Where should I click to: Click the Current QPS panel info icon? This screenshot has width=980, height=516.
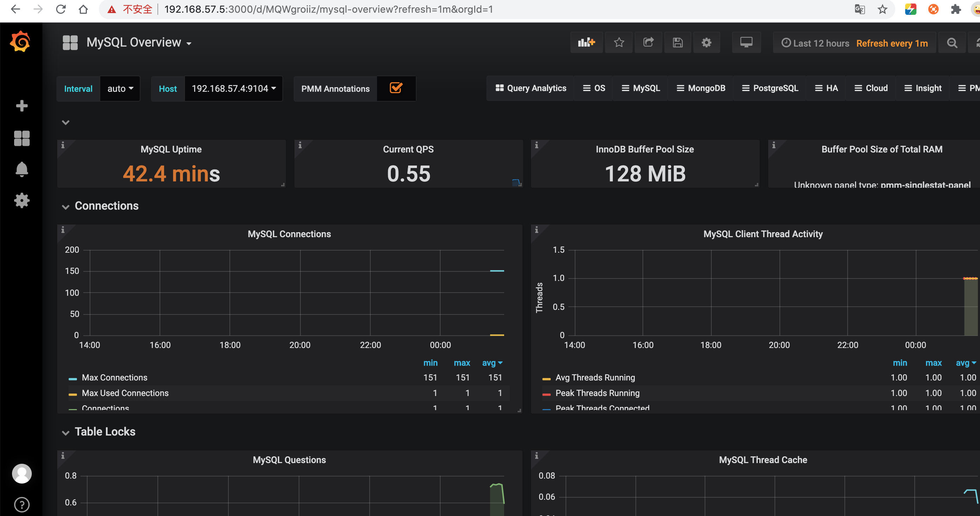(x=300, y=145)
